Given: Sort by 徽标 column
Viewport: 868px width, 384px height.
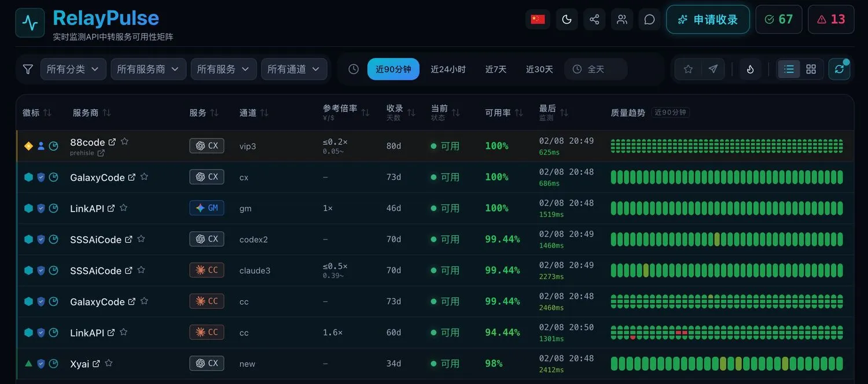Looking at the screenshot, I should pos(37,112).
